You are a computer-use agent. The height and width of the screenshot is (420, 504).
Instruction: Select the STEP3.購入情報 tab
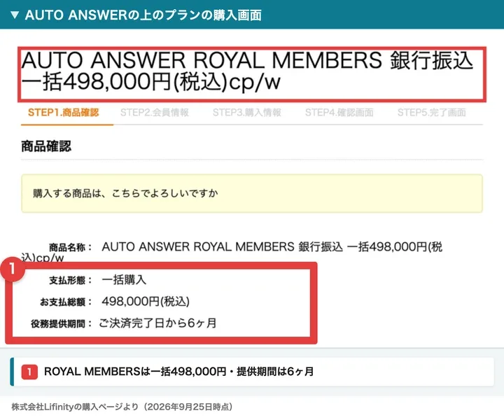[x=247, y=113]
